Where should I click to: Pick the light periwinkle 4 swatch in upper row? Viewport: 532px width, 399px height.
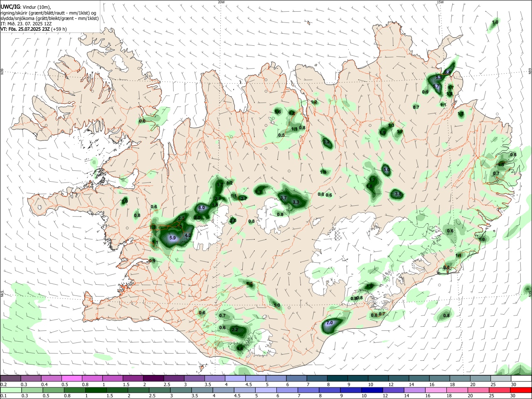235,379
